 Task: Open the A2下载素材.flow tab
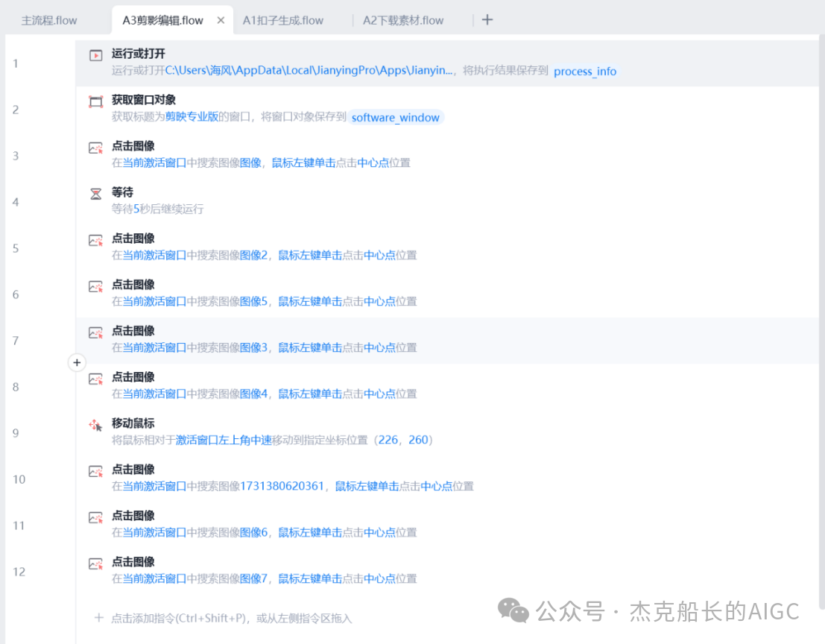point(402,20)
